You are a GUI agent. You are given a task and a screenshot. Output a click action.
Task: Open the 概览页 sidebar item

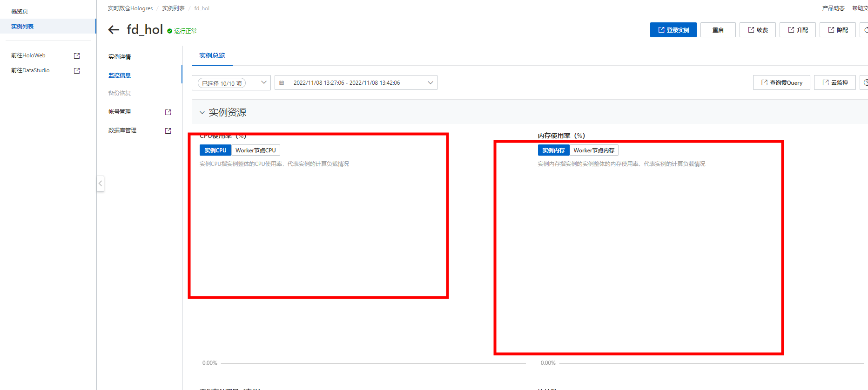(20, 11)
